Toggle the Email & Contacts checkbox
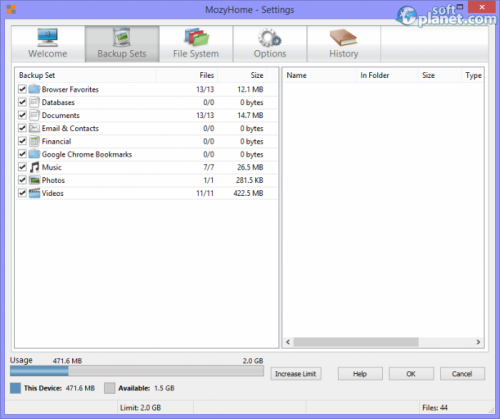The height and width of the screenshot is (419, 500). (x=22, y=128)
